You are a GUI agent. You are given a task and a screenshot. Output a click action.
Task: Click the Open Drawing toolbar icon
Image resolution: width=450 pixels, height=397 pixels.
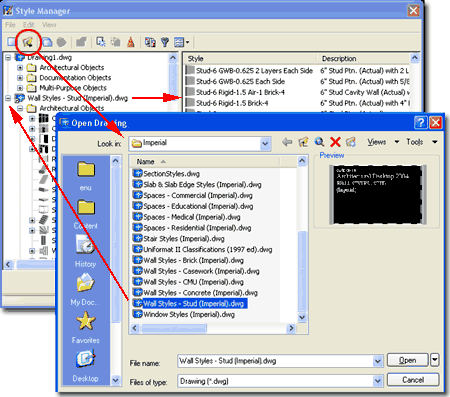(28, 42)
